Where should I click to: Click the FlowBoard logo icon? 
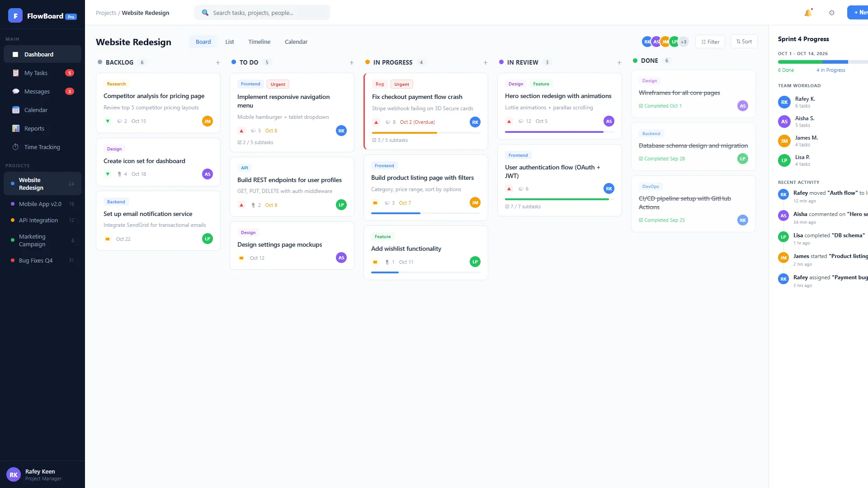(x=15, y=16)
